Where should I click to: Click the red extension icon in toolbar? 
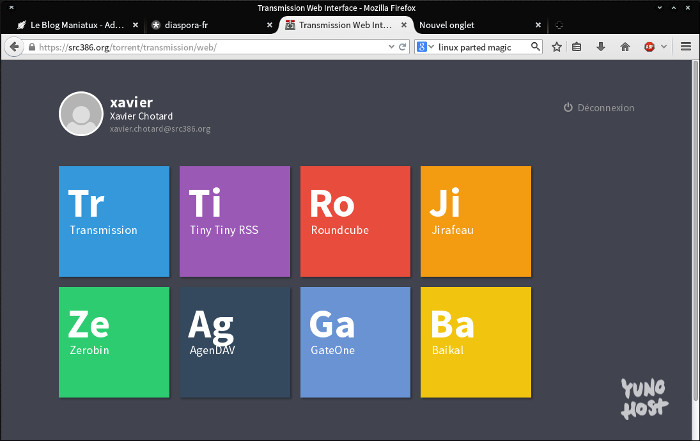click(649, 47)
